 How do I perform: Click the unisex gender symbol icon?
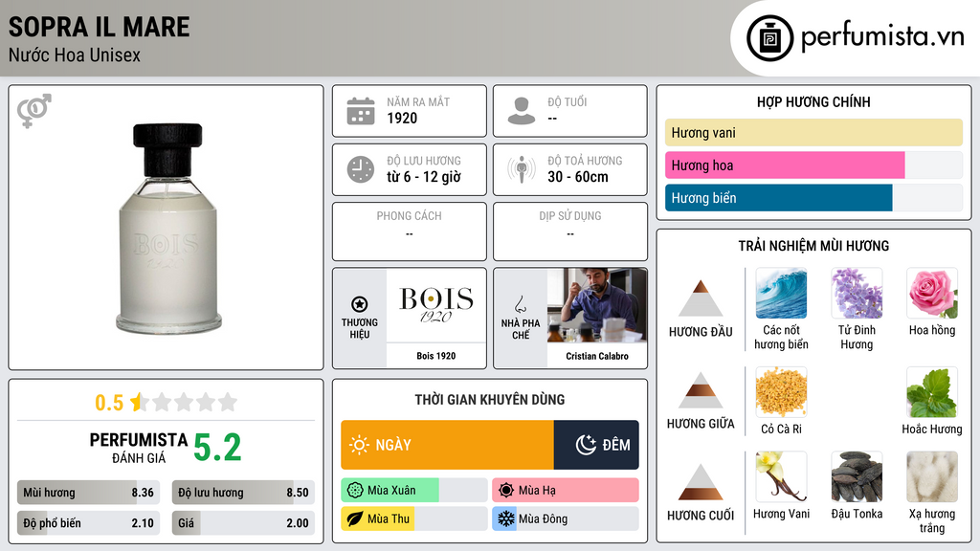(33, 111)
